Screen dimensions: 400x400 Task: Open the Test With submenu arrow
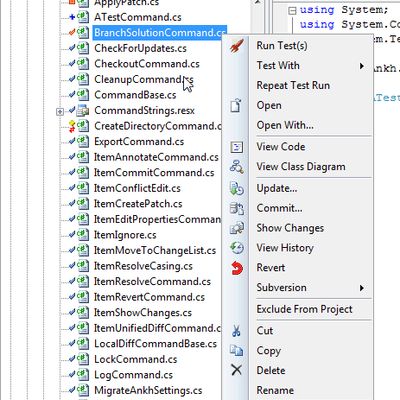tap(362, 66)
